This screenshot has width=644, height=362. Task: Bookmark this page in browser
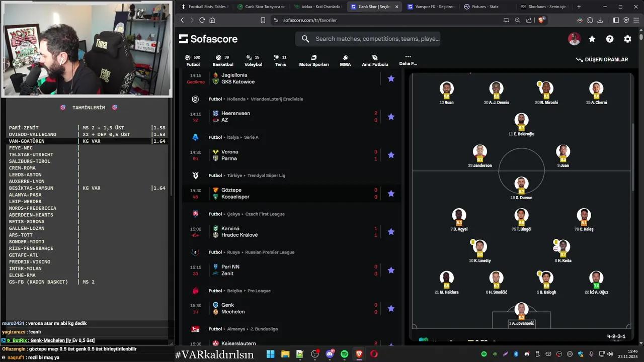tap(263, 20)
